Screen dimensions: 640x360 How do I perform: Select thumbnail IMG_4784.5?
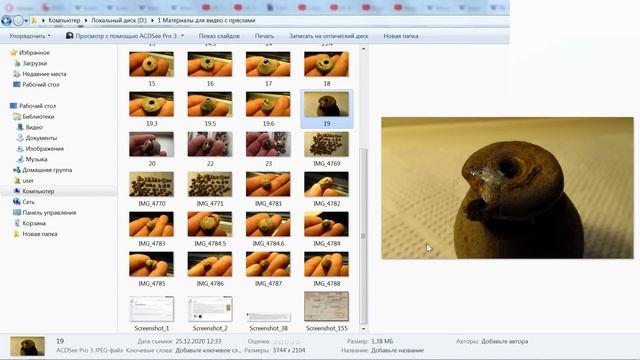[210, 224]
